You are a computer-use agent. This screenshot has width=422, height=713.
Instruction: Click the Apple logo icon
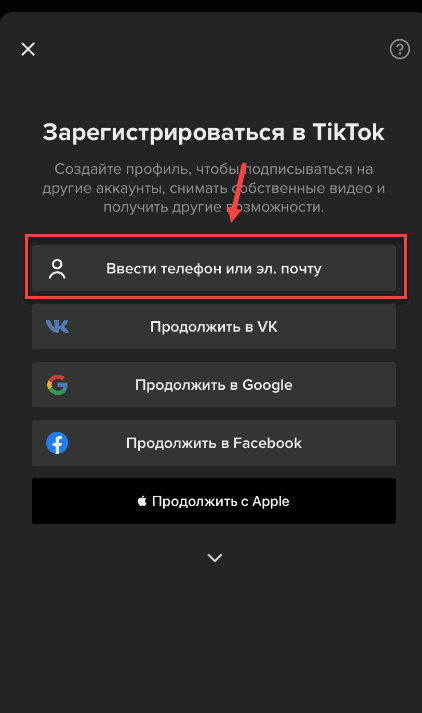tap(142, 501)
